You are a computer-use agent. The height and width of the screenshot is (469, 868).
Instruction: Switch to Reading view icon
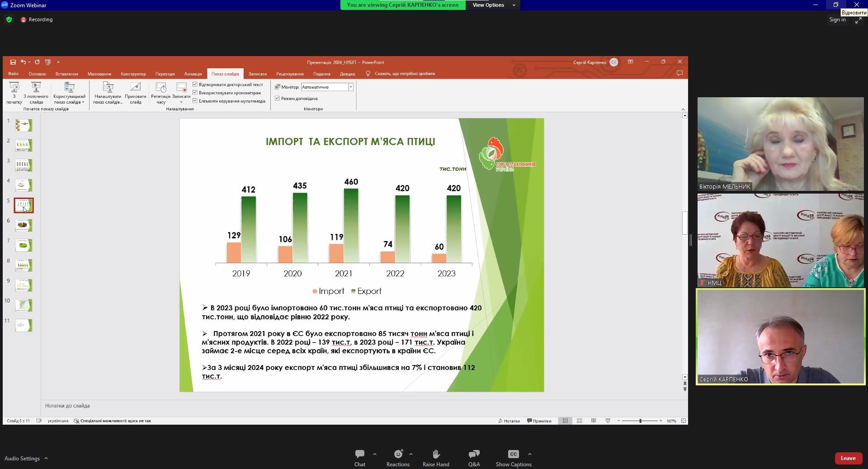click(594, 421)
